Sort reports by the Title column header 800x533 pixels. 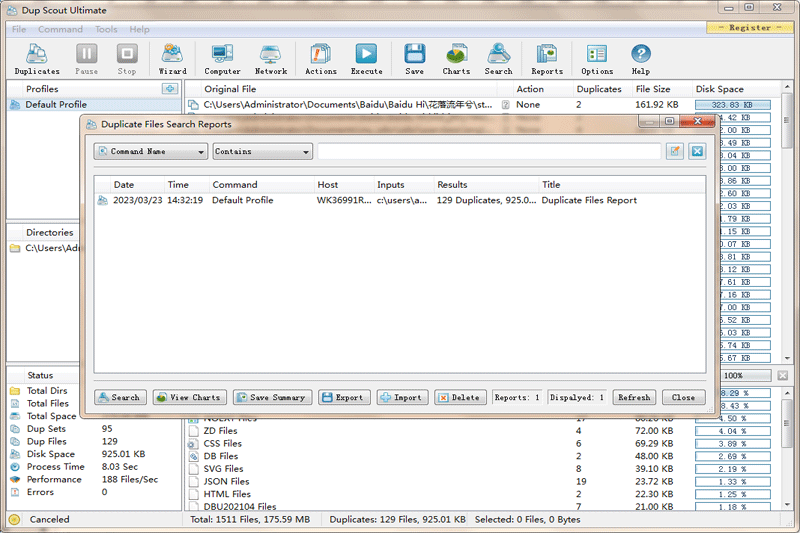(551, 185)
